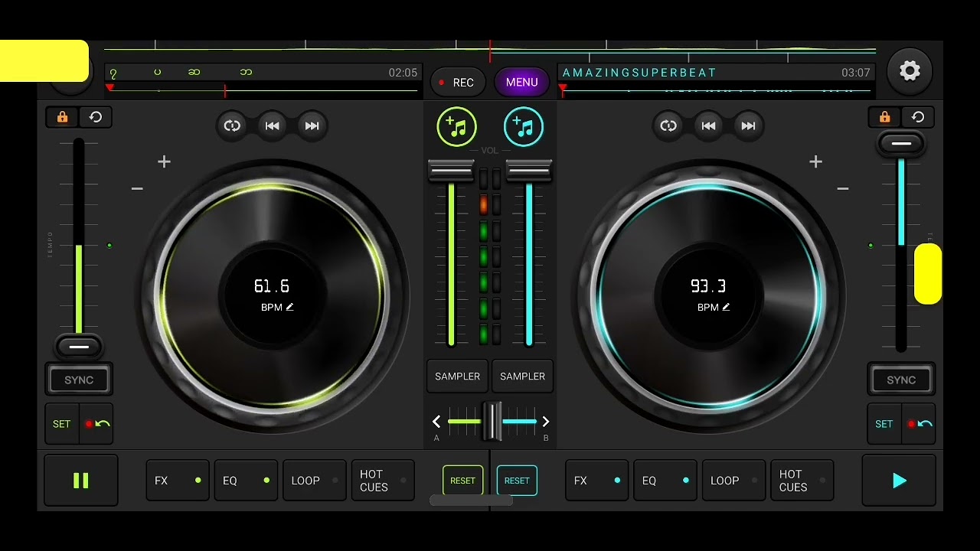Open the purple MENU button
The height and width of the screenshot is (551, 980).
tap(521, 83)
